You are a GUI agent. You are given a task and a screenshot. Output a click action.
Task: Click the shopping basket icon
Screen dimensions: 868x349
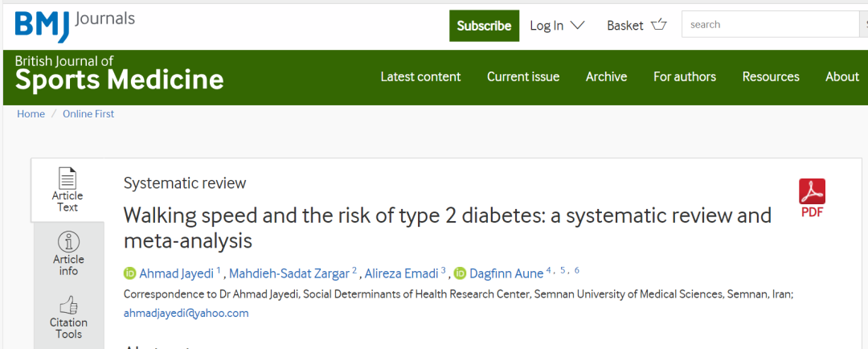(659, 25)
